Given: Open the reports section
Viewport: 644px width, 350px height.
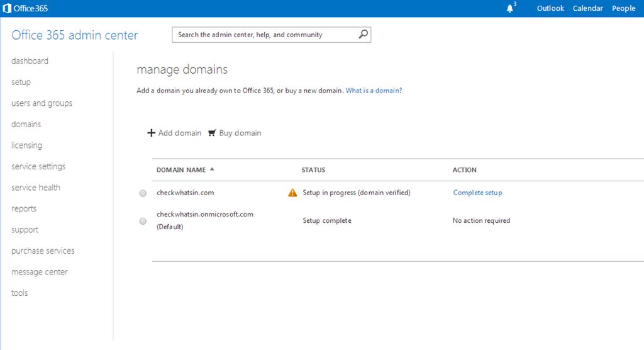Looking at the screenshot, I should [x=23, y=208].
